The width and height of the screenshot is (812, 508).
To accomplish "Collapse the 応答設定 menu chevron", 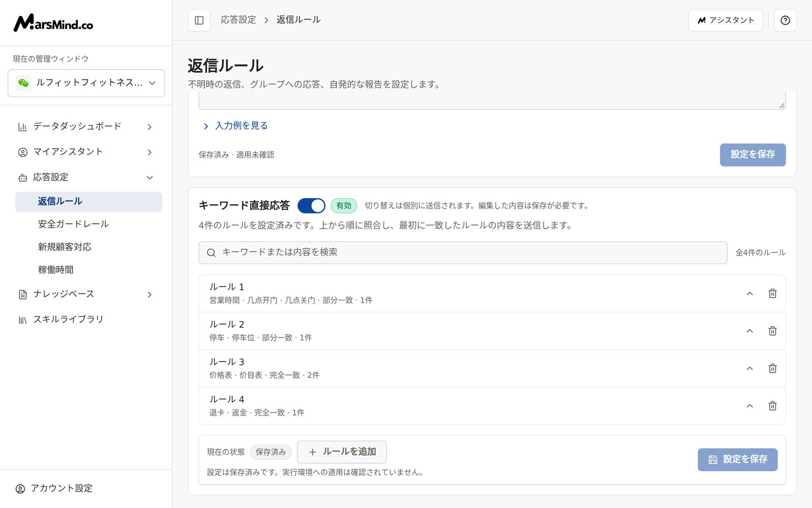I will tap(150, 177).
